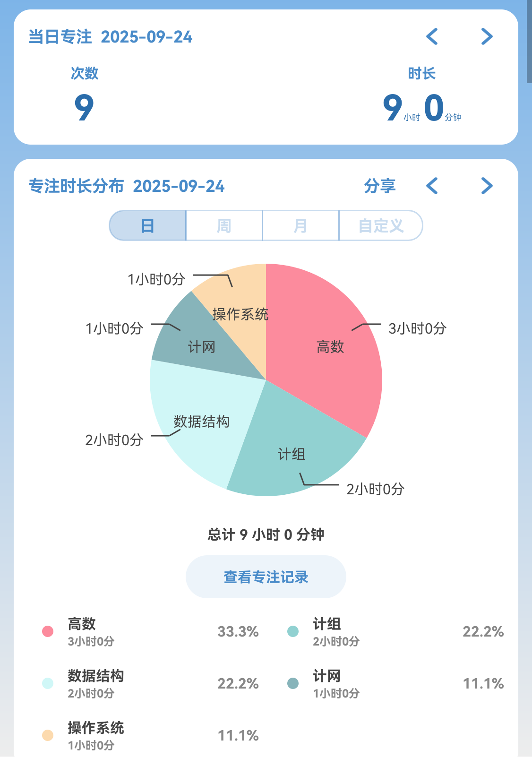Click the 分享 share link
The height and width of the screenshot is (758, 532).
[379, 186]
